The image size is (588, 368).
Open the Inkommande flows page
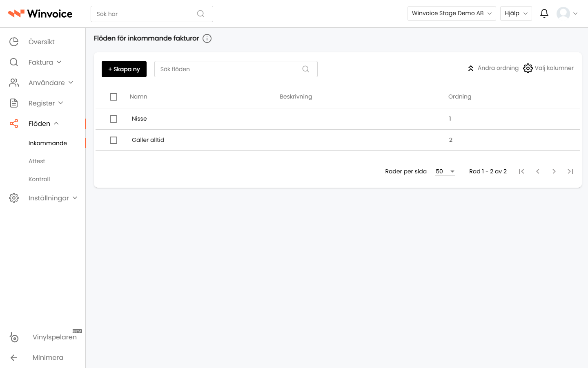[48, 143]
